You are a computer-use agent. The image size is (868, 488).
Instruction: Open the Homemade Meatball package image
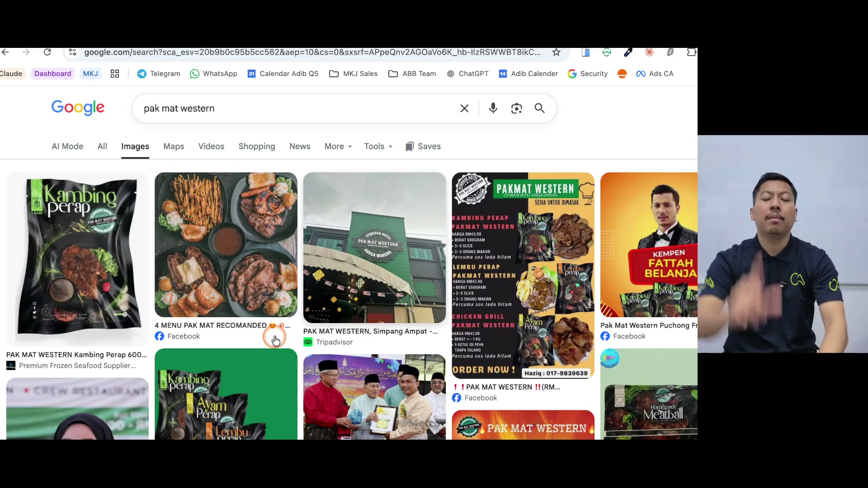[x=649, y=394]
